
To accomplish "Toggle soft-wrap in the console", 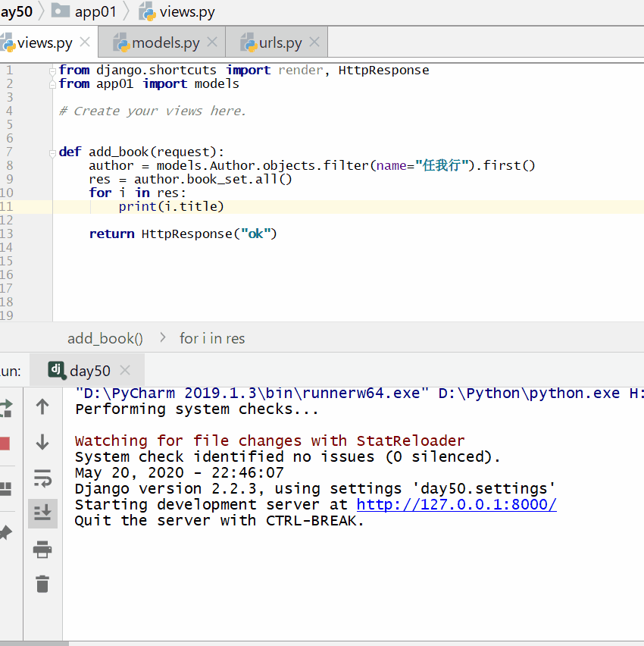I will 42,478.
